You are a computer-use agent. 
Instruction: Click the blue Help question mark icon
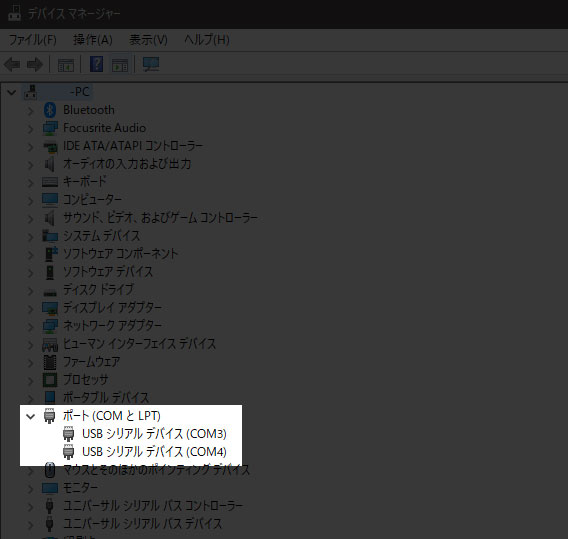tap(96, 64)
